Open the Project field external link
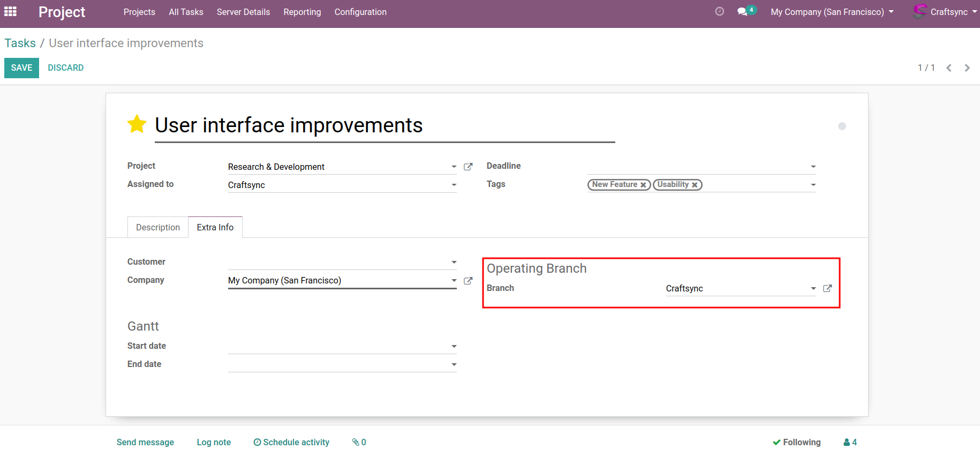This screenshot has height=464, width=980. click(x=468, y=167)
